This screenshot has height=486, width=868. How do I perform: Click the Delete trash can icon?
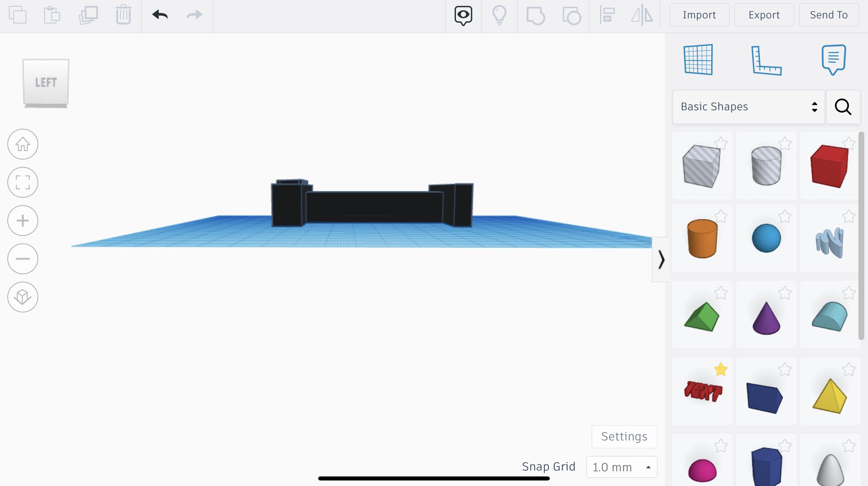(x=124, y=15)
